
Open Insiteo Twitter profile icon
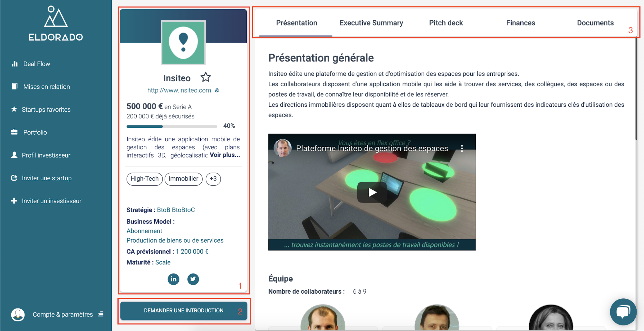point(193,279)
